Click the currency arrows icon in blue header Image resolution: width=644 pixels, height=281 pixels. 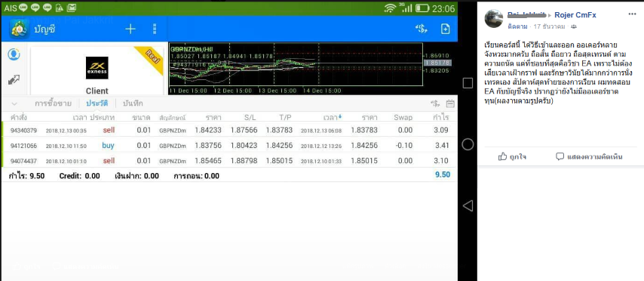coord(422,29)
